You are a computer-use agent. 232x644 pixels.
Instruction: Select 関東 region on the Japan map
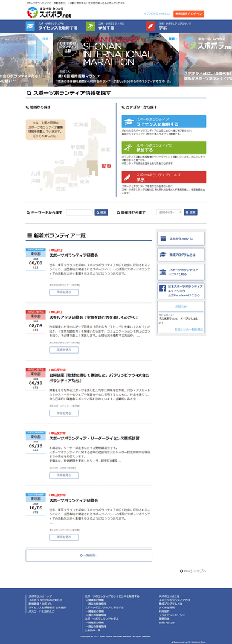(106, 167)
